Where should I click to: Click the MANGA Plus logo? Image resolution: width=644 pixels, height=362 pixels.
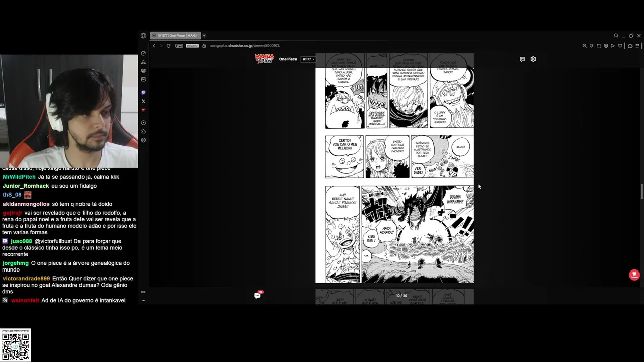[264, 59]
